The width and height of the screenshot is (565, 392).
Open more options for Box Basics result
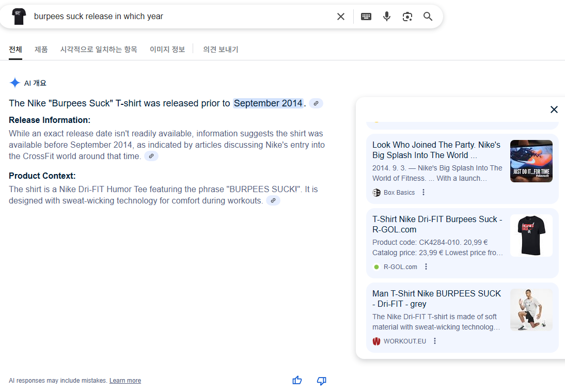click(x=423, y=193)
